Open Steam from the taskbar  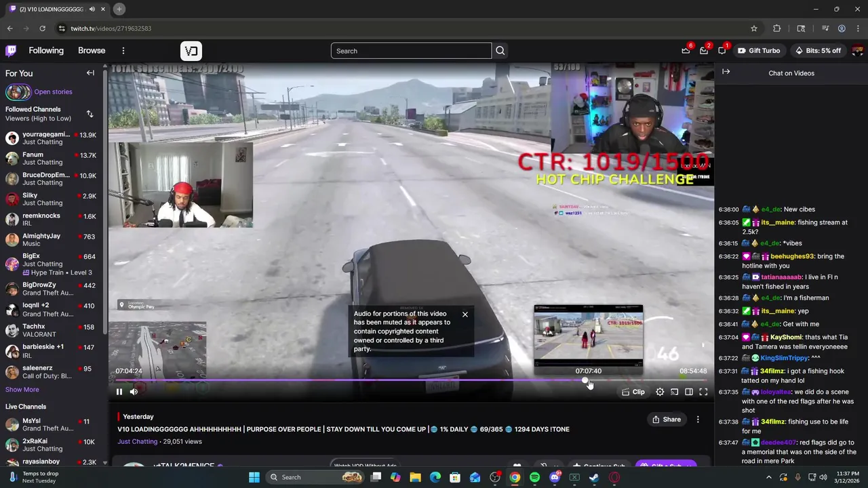tap(594, 477)
